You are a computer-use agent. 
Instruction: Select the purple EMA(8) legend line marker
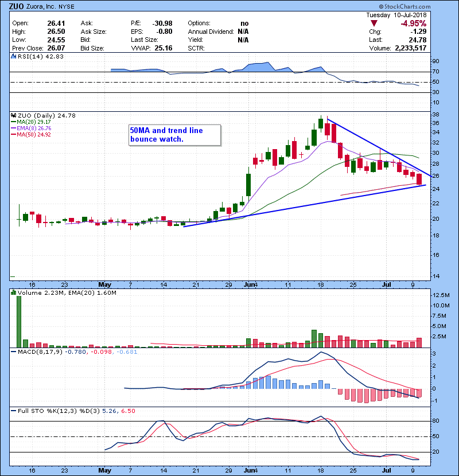pyautogui.click(x=13, y=128)
